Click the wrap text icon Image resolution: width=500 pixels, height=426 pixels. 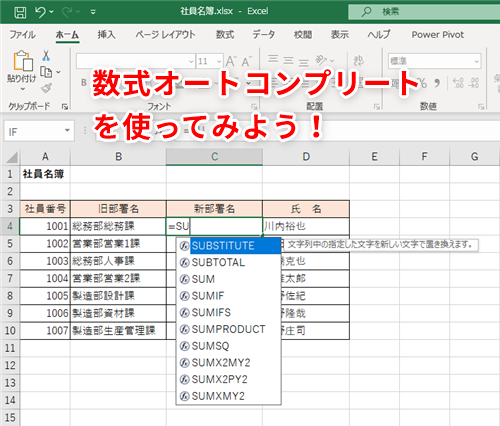(358, 60)
